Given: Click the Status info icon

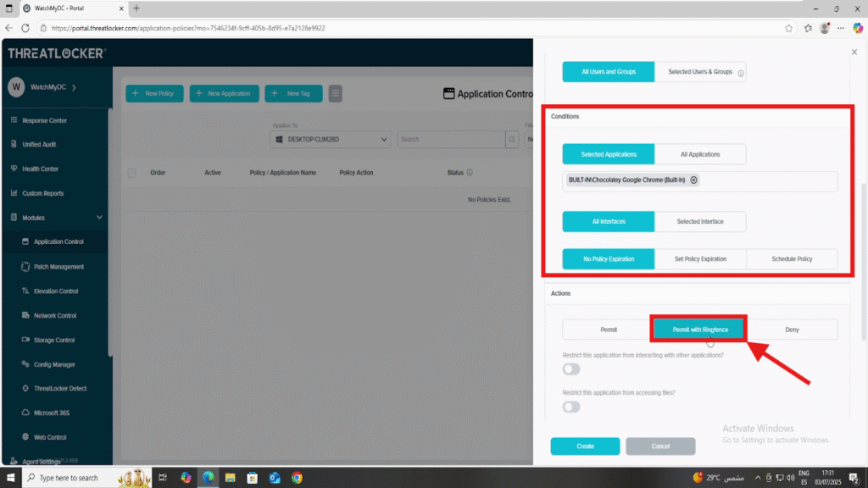Looking at the screenshot, I should [470, 173].
